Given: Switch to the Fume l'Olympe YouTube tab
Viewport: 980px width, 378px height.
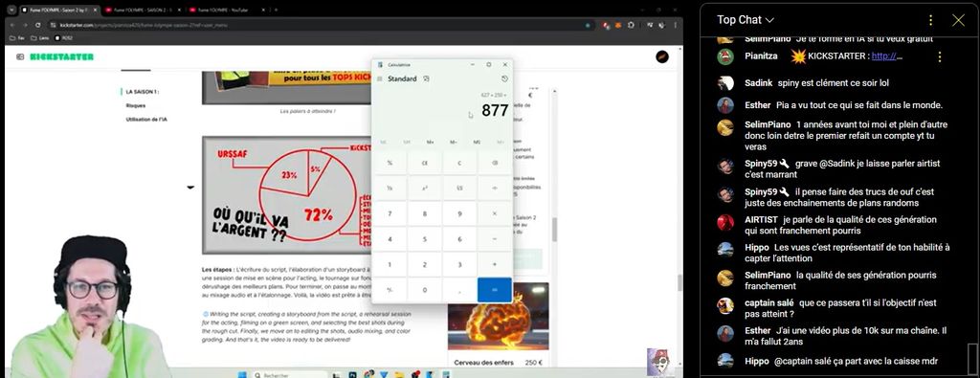Looking at the screenshot, I should [221, 10].
